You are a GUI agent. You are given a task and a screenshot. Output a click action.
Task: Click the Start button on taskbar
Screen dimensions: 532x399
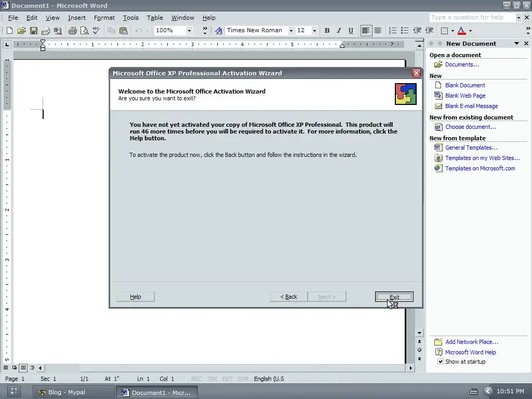(x=14, y=391)
